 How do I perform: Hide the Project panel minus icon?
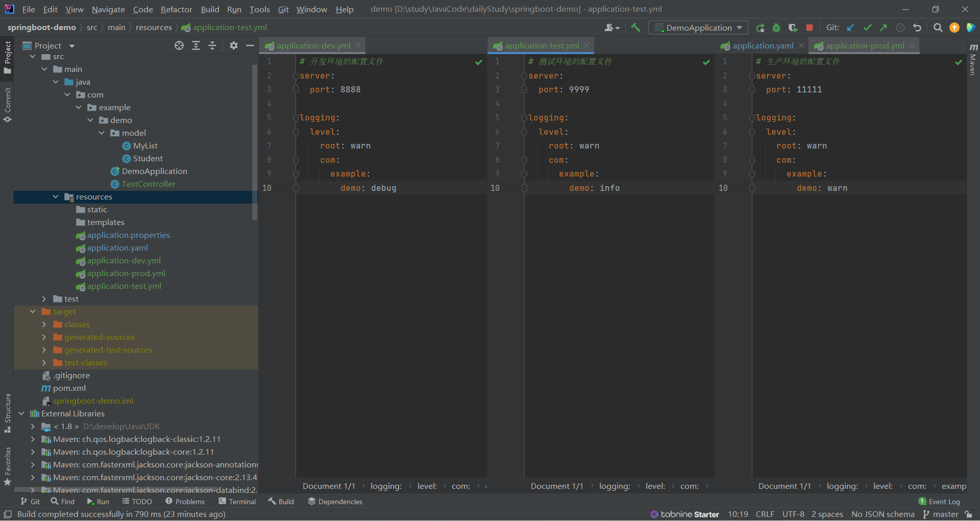(x=250, y=45)
